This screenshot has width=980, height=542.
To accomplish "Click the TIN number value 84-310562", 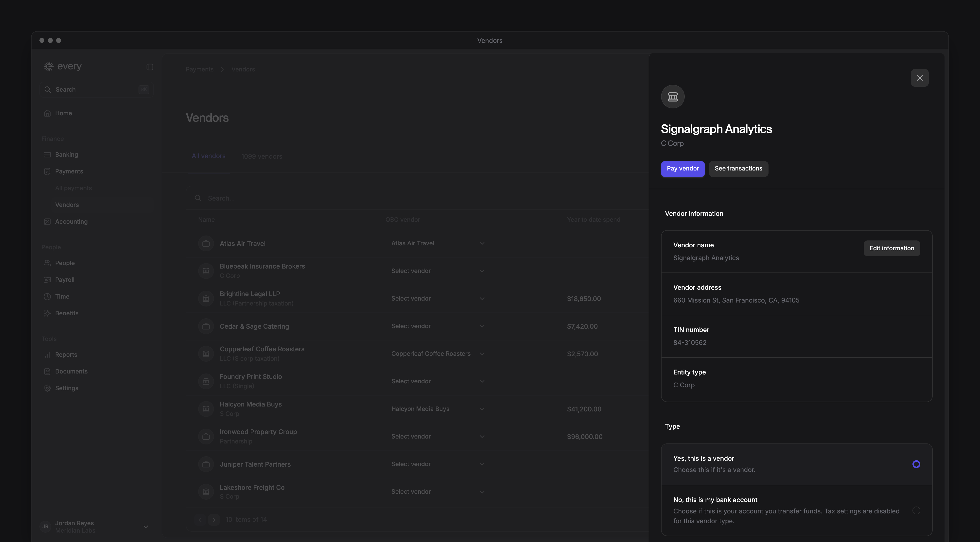I will tap(690, 342).
